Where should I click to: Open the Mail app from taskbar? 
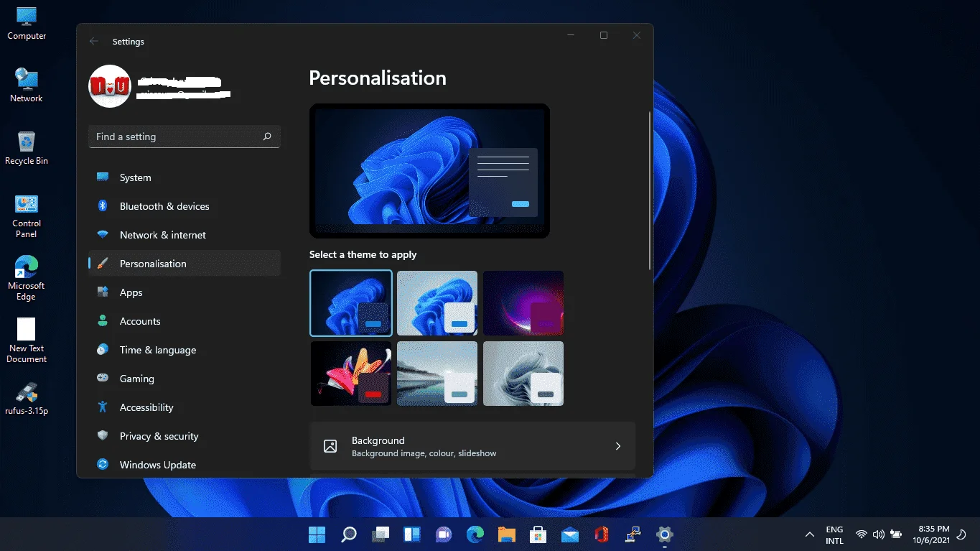point(570,534)
